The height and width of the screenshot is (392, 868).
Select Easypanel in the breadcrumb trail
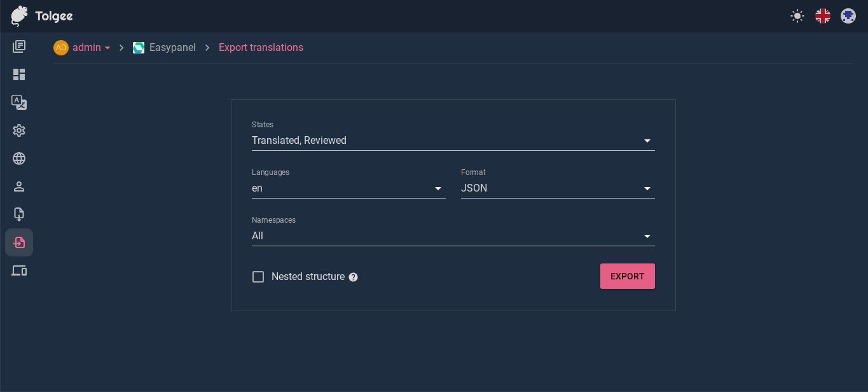pyautogui.click(x=172, y=47)
